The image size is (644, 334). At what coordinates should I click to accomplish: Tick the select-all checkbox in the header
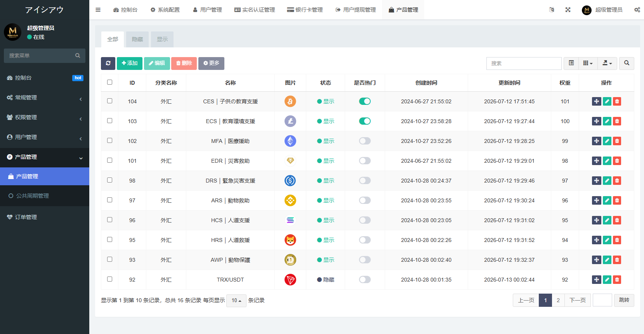point(109,82)
